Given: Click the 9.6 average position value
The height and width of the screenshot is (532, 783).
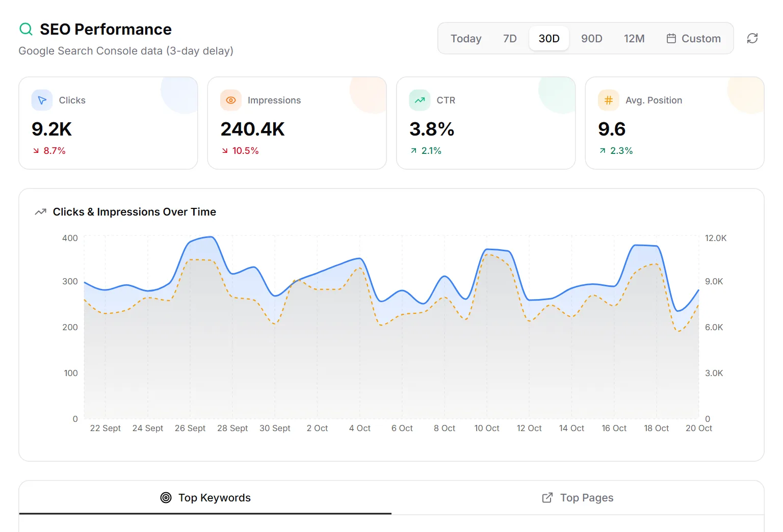Looking at the screenshot, I should click(612, 129).
